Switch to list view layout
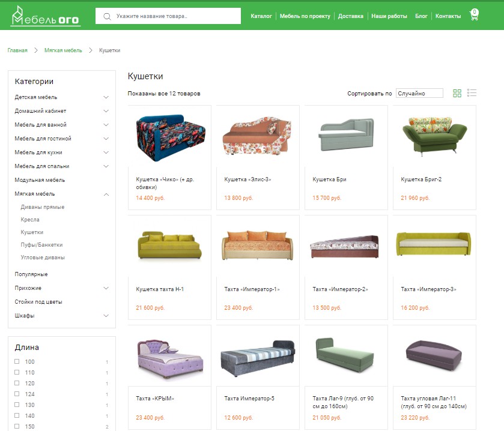The width and height of the screenshot is (504, 431). pos(472,93)
